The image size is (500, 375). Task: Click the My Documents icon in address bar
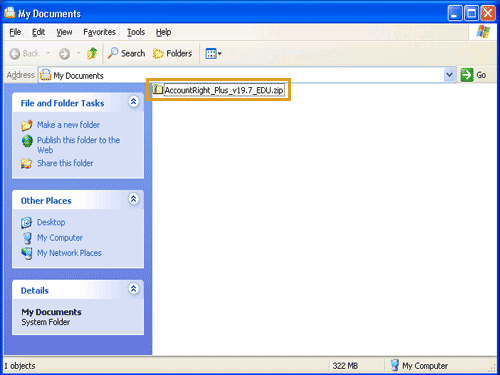(46, 75)
